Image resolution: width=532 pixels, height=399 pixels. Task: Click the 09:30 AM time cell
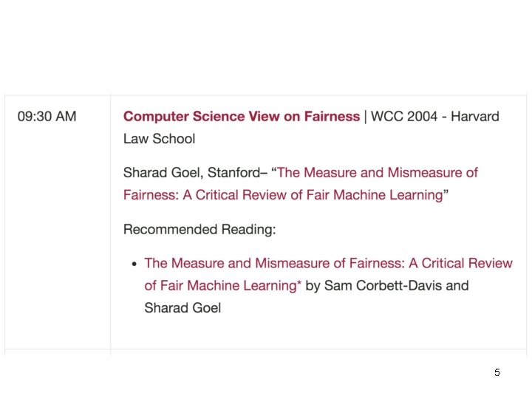point(47,116)
